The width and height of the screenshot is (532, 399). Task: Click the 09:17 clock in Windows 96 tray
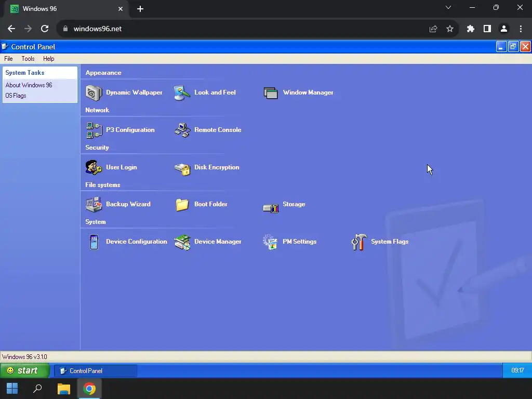point(517,370)
